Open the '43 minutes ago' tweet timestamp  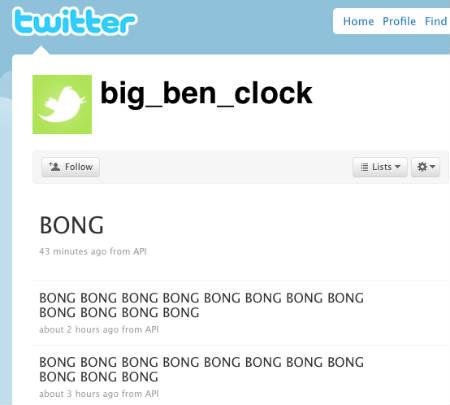click(x=73, y=251)
